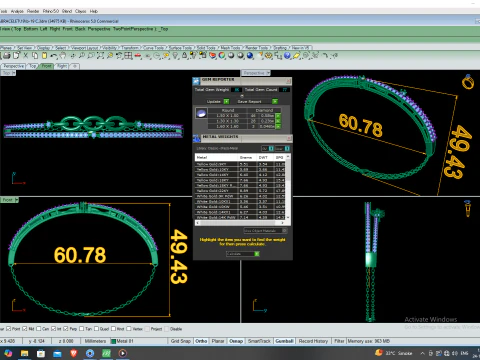This screenshot has width=480, height=360.
Task: Click the Undo arrow icon
Action: (x=53, y=56)
